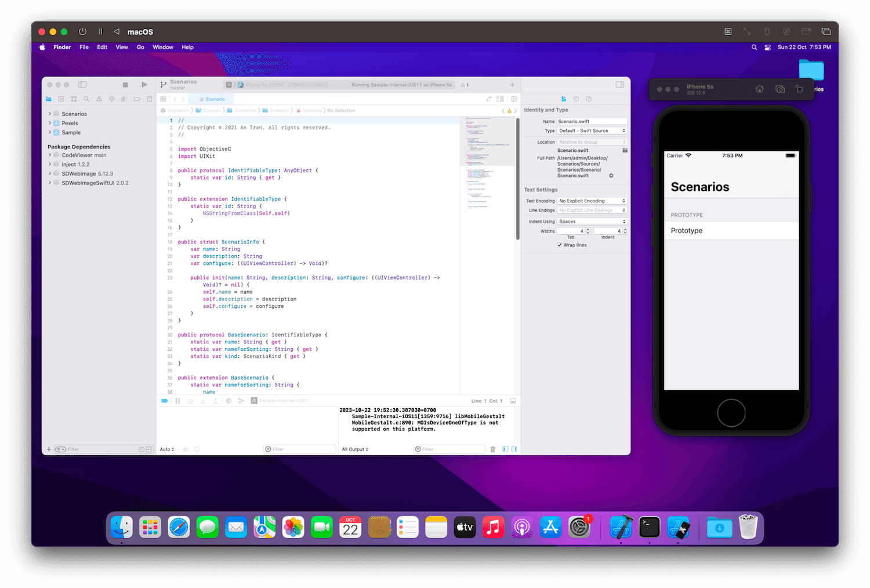Click the Step Over icon in debug bar
Viewport: 870px width, 588px height.
pos(190,400)
